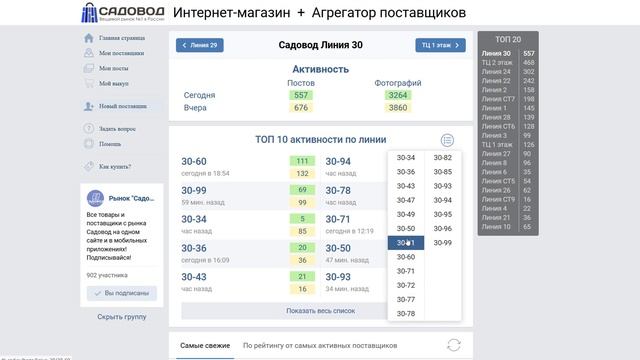The image size is (640, 360).
Task: Open Мой выкуп in the sidebar
Action: click(x=113, y=83)
